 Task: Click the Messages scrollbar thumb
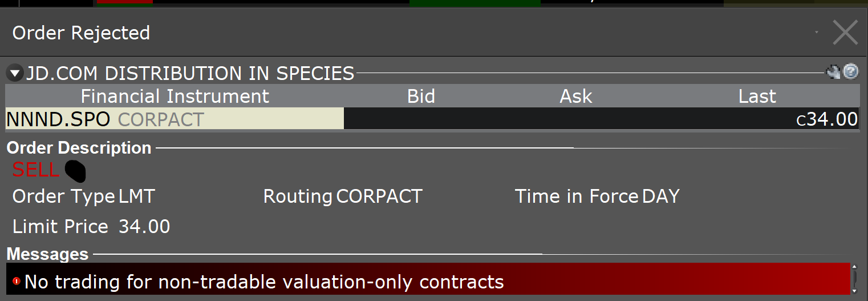click(x=854, y=279)
